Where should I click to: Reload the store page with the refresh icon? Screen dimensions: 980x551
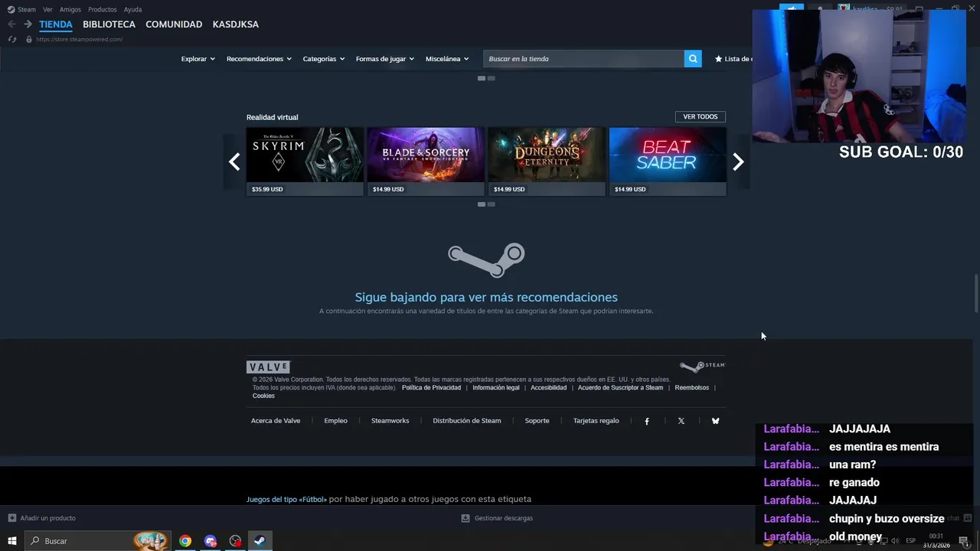click(x=11, y=39)
